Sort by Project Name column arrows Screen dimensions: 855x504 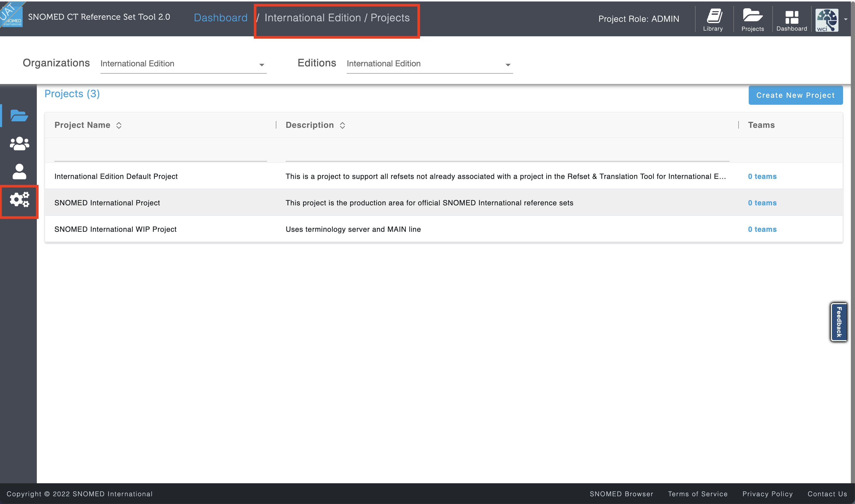coord(119,125)
